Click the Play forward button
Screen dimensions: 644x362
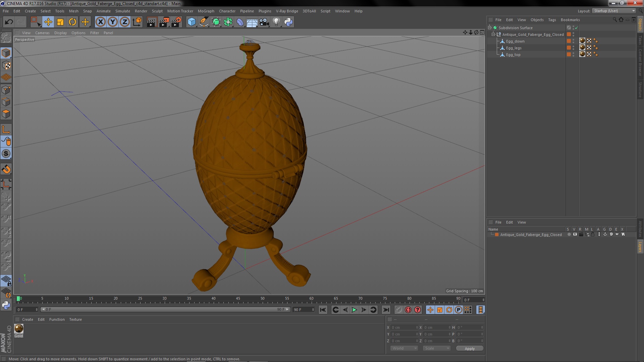click(x=354, y=310)
